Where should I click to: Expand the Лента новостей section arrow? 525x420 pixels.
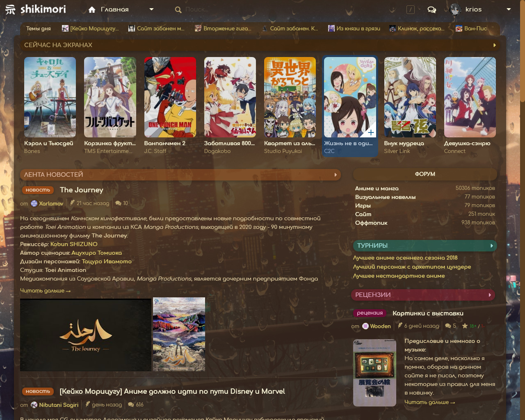point(336,175)
